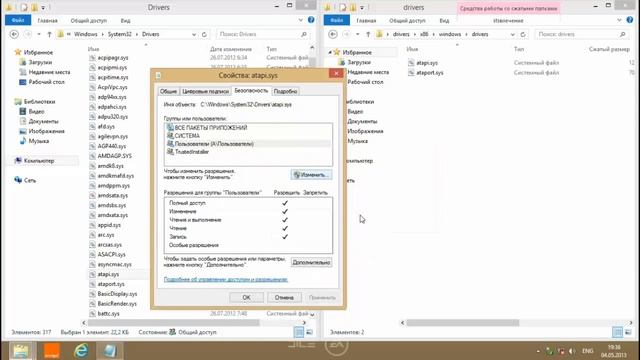The height and width of the screenshot is (360, 640).
Task: Open the File tab in Drivers window
Action: coord(18,20)
